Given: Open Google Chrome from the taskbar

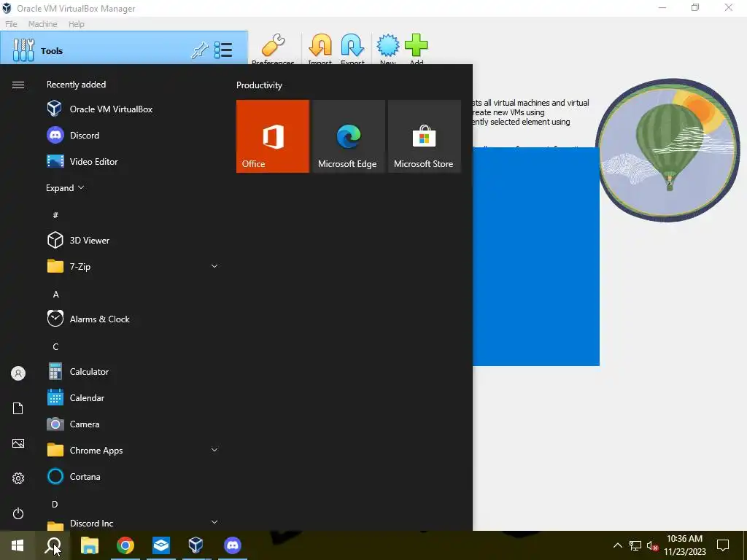Looking at the screenshot, I should tap(125, 545).
